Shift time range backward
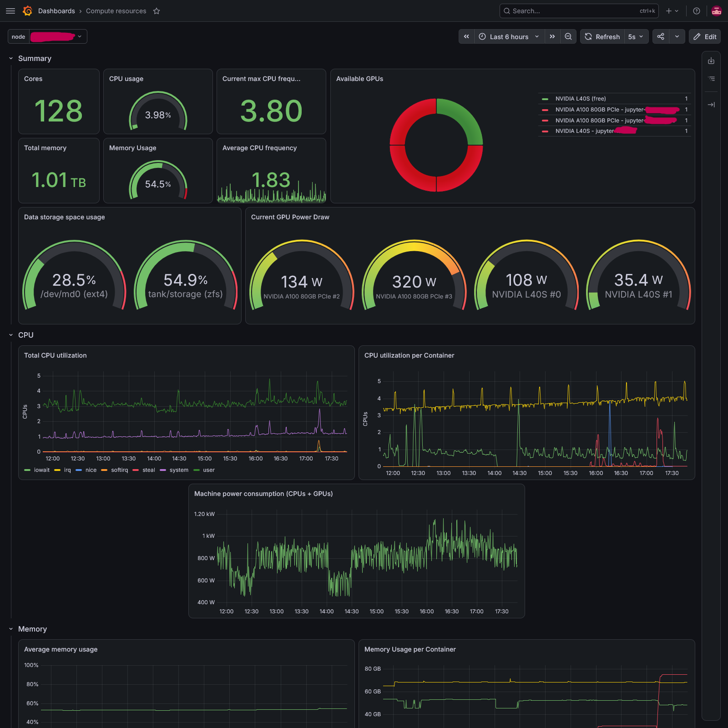This screenshot has height=728, width=728. (466, 37)
